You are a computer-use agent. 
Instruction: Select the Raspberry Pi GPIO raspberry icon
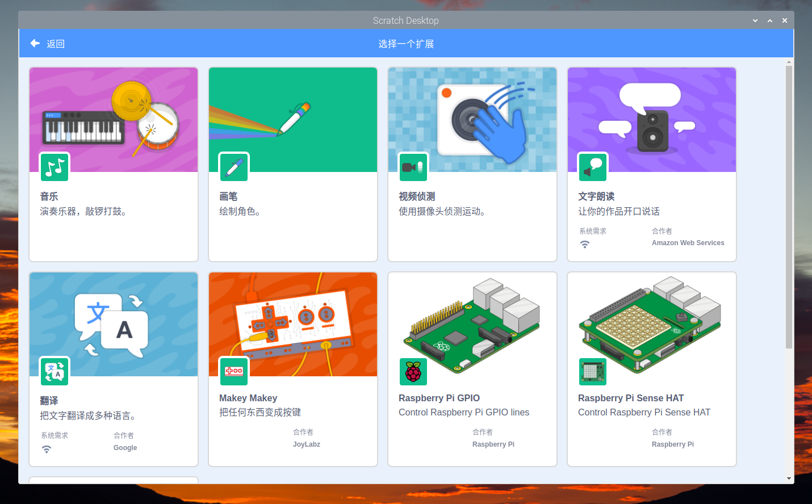[x=413, y=372]
